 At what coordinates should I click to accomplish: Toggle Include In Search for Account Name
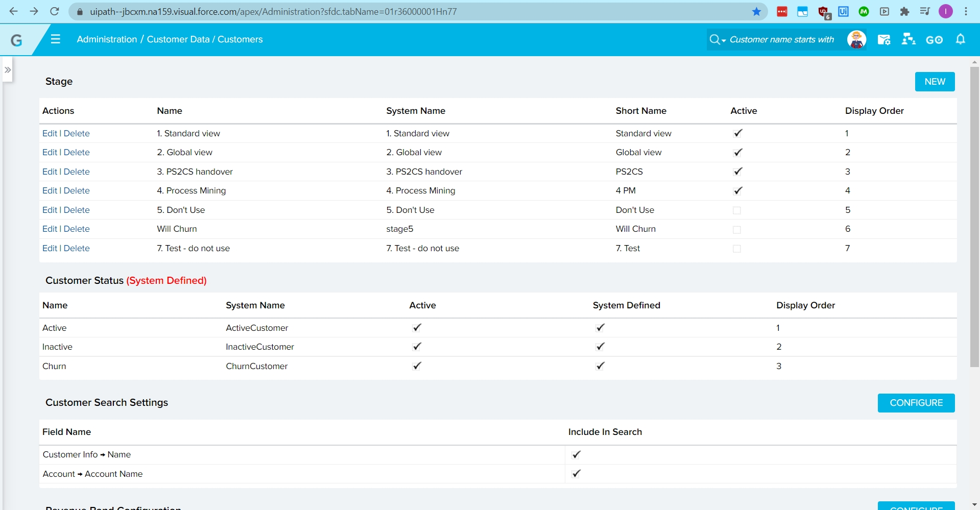[x=576, y=474]
